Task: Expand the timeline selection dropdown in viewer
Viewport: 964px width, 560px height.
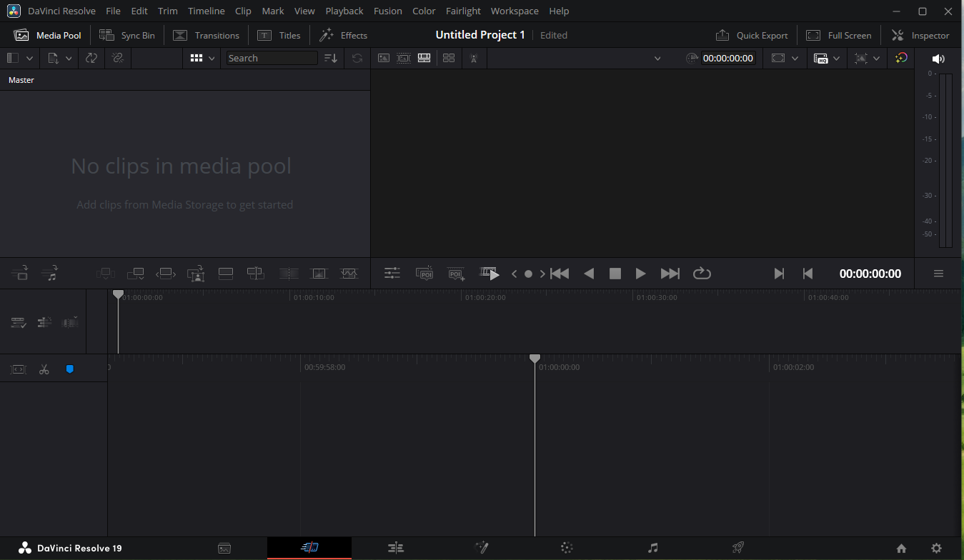Action: point(657,59)
